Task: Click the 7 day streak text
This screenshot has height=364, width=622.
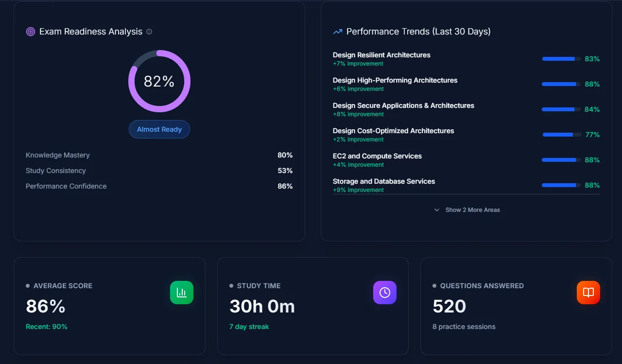Action: [249, 327]
